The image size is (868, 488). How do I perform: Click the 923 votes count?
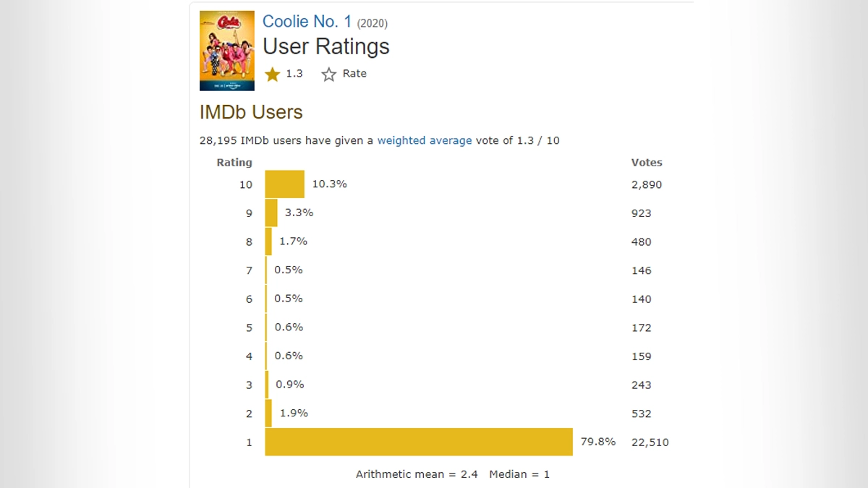coord(641,213)
